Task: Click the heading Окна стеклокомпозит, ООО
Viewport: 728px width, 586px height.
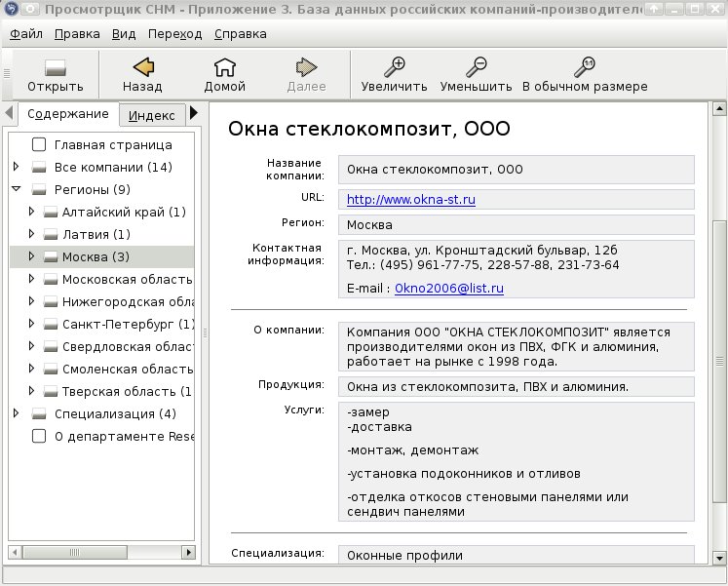Action: pos(368,129)
